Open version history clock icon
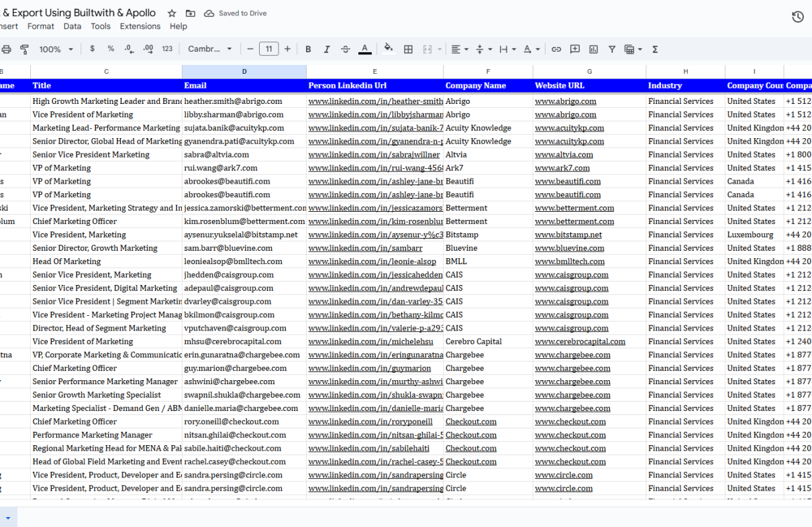 (x=798, y=17)
